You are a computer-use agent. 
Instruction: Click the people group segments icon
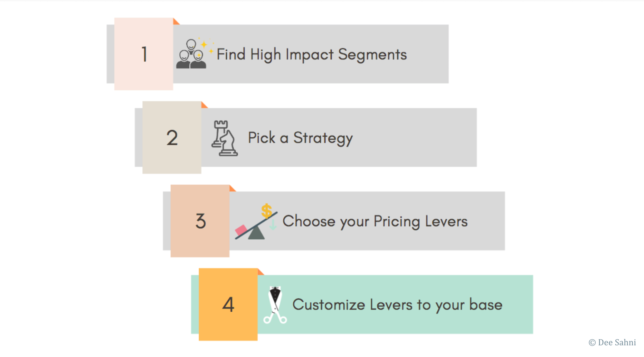[x=191, y=55]
